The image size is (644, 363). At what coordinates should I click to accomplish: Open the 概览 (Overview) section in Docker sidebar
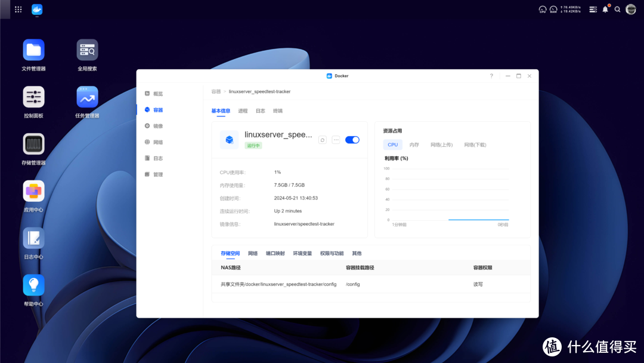[x=158, y=93]
